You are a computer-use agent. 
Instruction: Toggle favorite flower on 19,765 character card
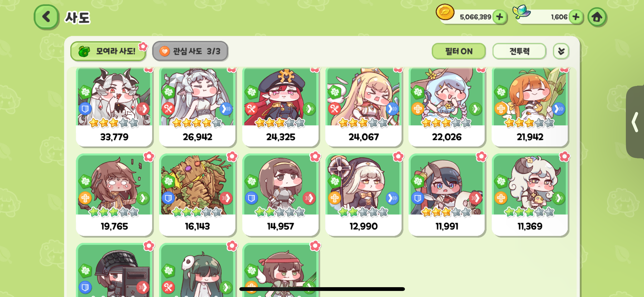pos(149,157)
